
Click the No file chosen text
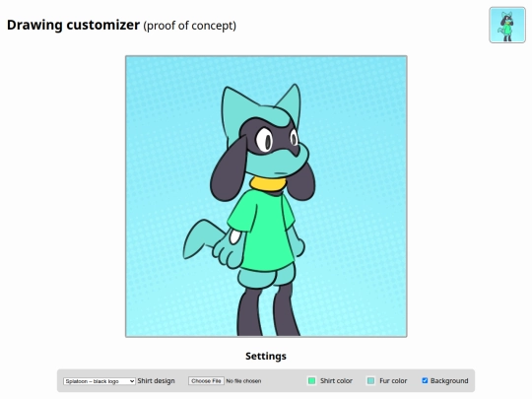(x=243, y=381)
